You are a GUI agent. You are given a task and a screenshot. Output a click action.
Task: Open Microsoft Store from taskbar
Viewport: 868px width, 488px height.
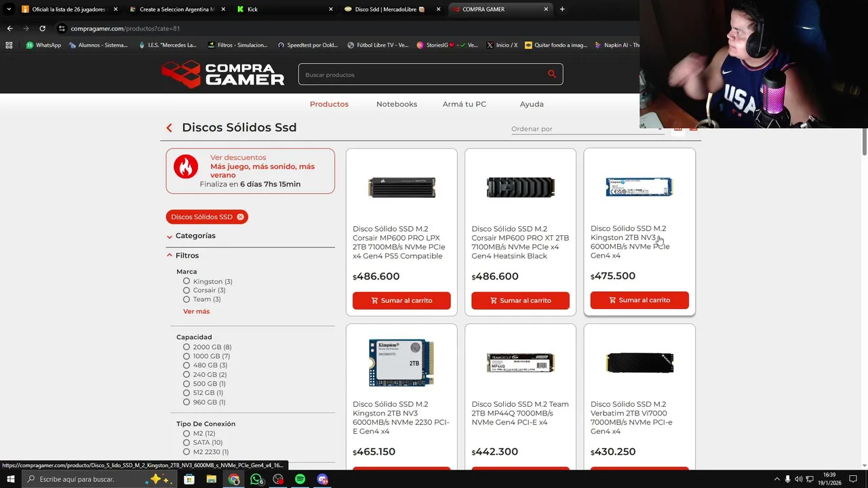pos(189,479)
